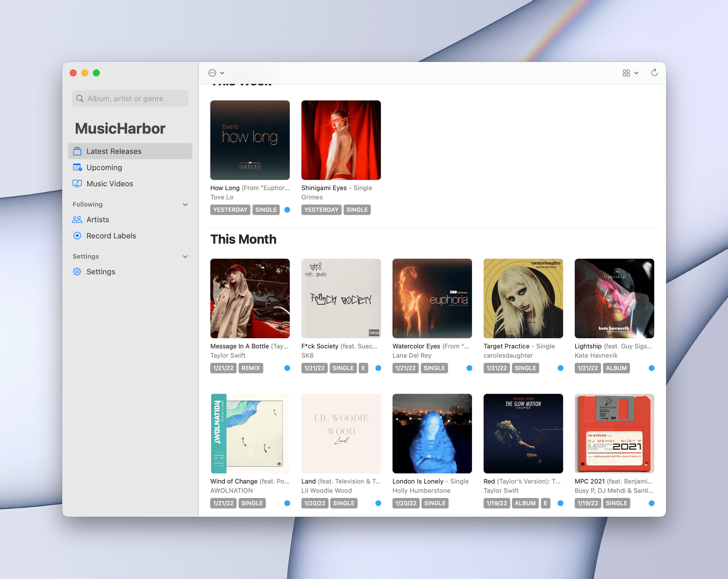
Task: Click the Artists people icon
Action: tap(77, 219)
